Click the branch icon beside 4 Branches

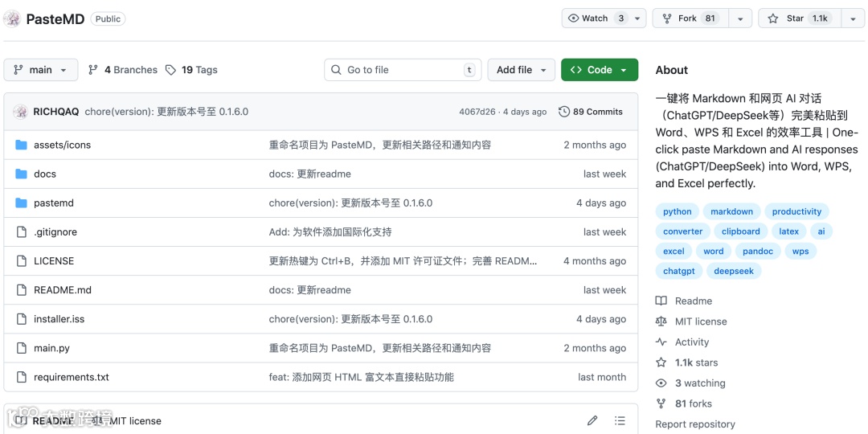tap(93, 70)
